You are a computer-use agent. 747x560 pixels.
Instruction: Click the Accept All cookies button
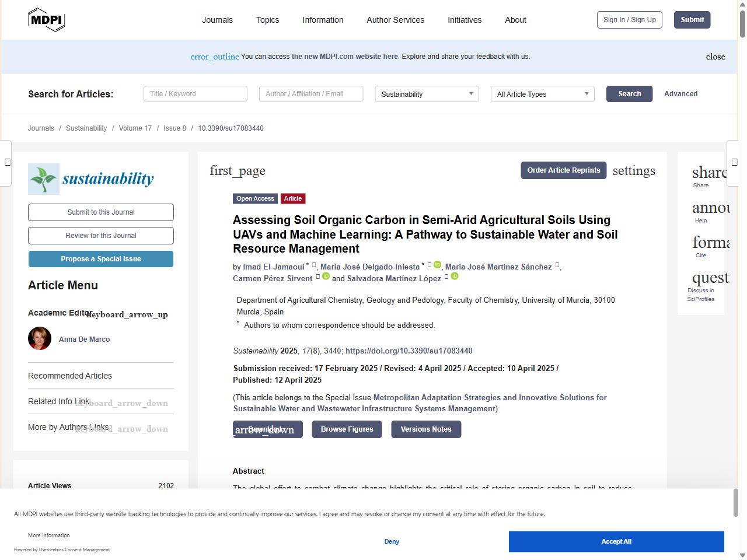pyautogui.click(x=616, y=541)
